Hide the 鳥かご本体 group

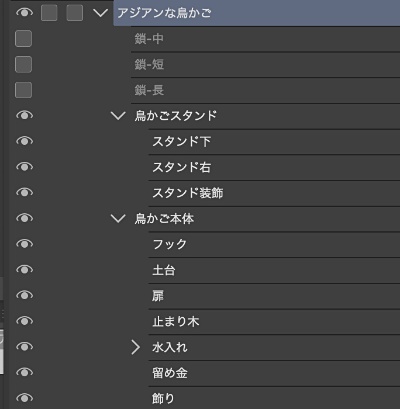pyautogui.click(x=24, y=218)
